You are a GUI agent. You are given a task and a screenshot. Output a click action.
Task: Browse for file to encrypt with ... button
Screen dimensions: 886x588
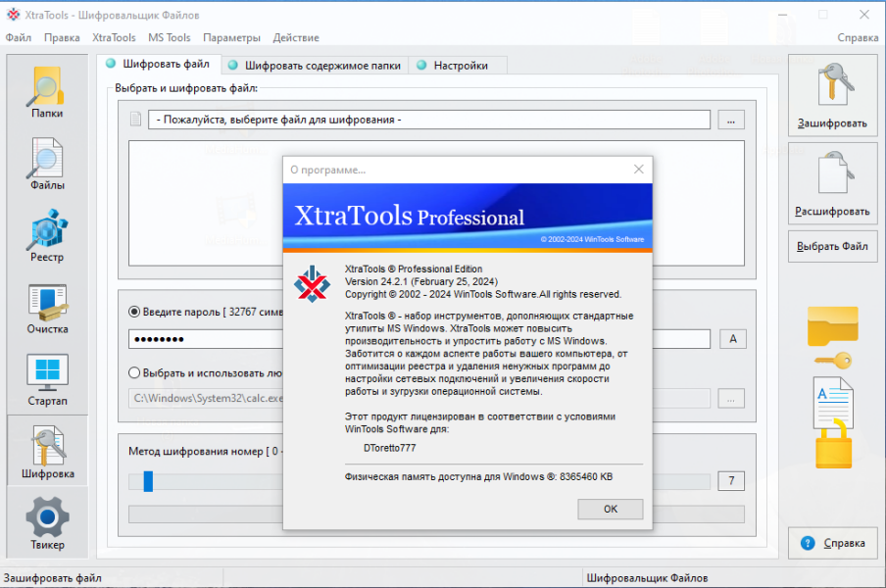(731, 120)
